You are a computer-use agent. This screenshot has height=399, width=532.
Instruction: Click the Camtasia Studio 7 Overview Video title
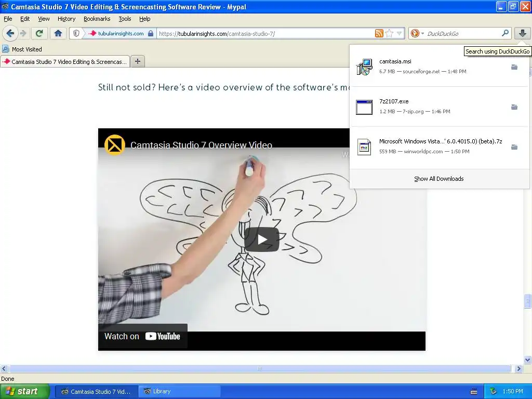click(x=201, y=145)
